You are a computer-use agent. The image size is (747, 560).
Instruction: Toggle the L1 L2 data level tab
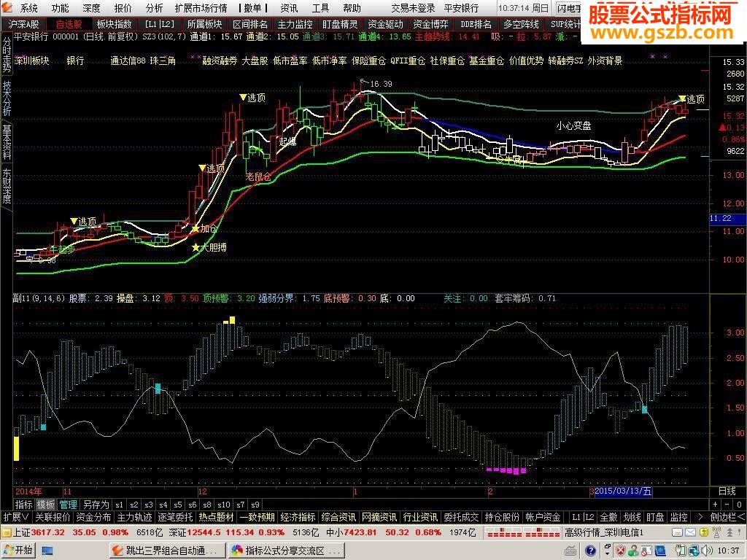pyautogui.click(x=160, y=24)
